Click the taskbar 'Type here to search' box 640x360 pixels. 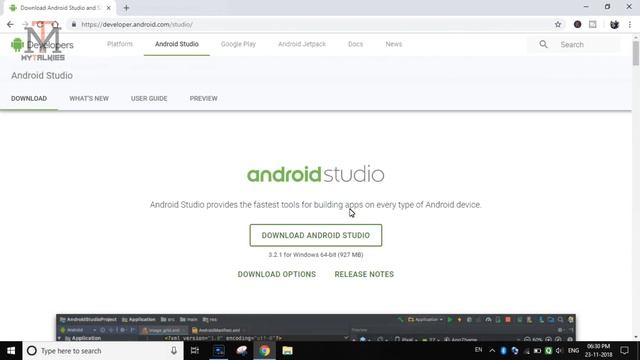(x=103, y=351)
